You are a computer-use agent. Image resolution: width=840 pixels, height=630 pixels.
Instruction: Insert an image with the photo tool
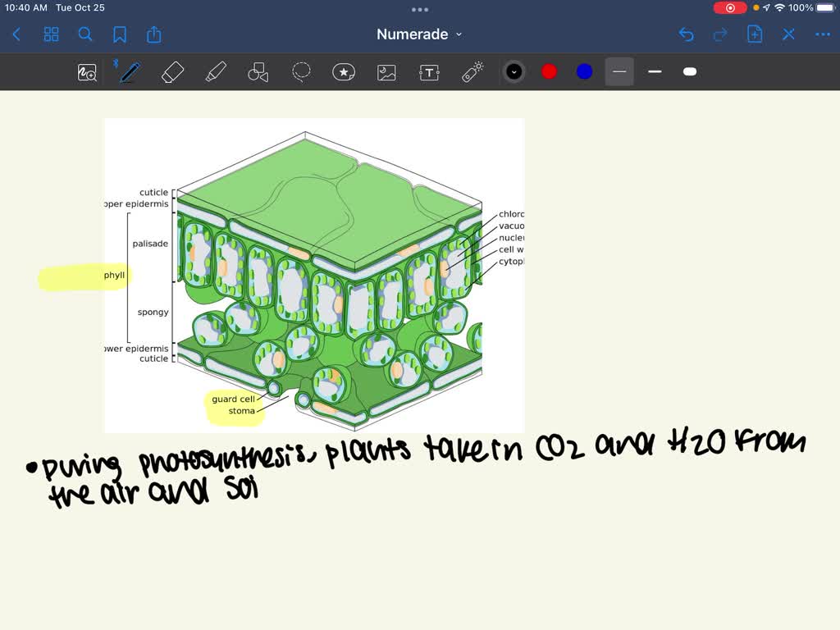[x=386, y=71]
